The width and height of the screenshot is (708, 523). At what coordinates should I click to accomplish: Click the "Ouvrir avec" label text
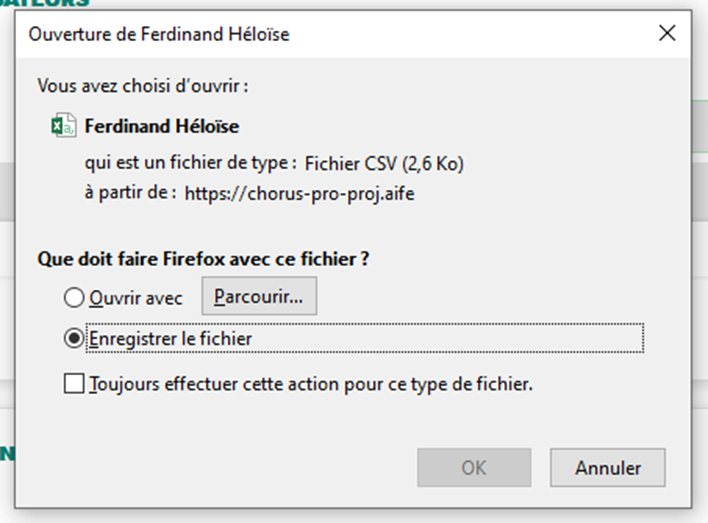(136, 298)
